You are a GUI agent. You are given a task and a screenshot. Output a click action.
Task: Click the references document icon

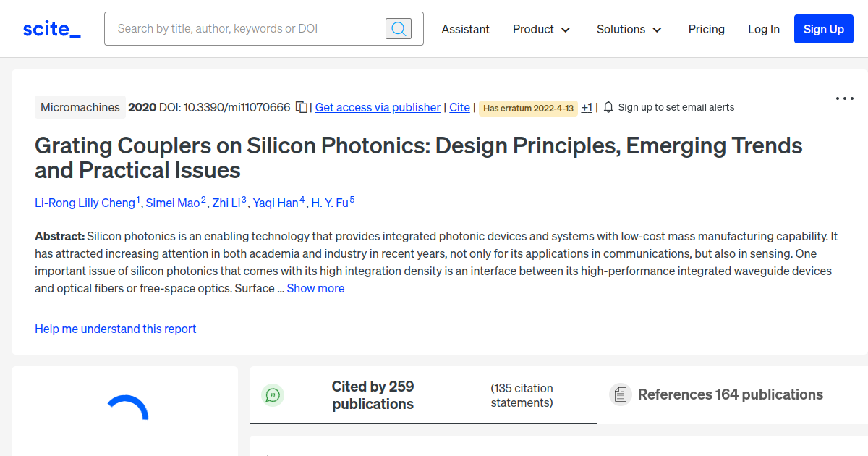click(x=620, y=394)
